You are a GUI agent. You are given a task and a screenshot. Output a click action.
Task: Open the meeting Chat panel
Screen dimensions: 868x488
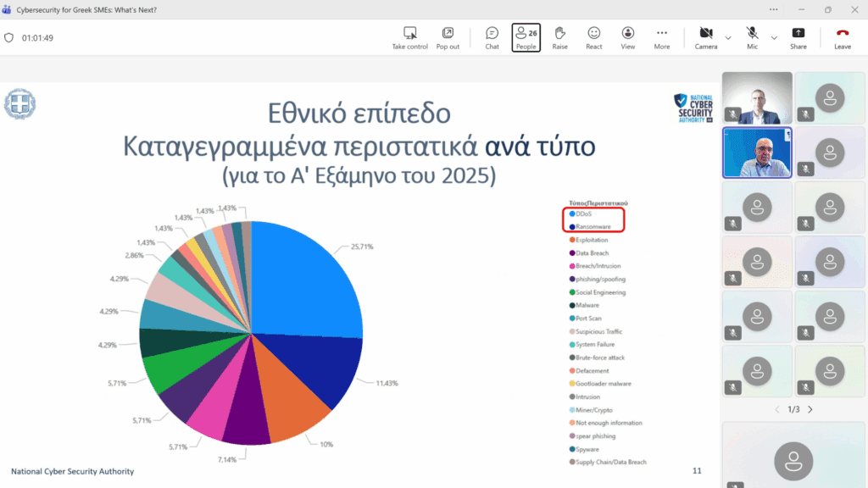pos(492,33)
